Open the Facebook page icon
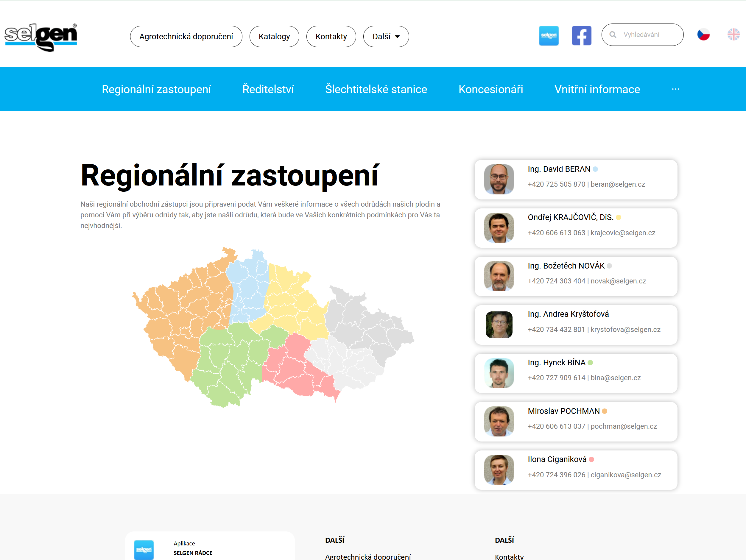The height and width of the screenshot is (560, 746). (x=581, y=35)
